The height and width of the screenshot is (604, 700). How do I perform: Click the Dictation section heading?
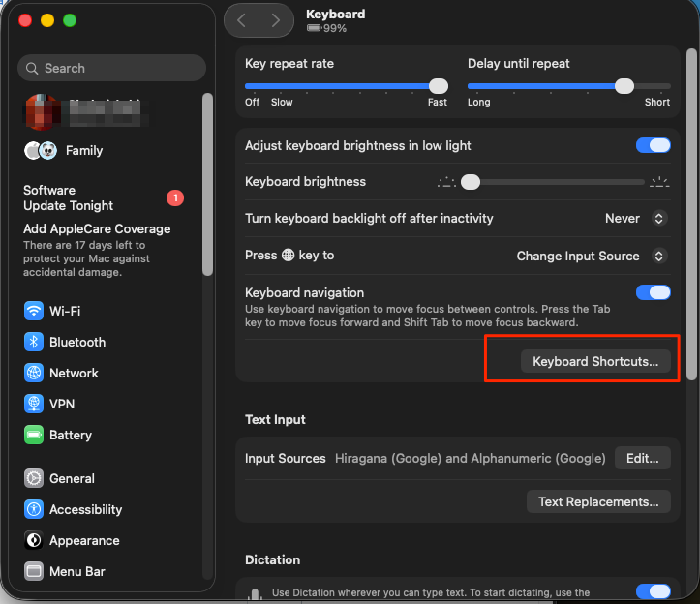tap(273, 559)
